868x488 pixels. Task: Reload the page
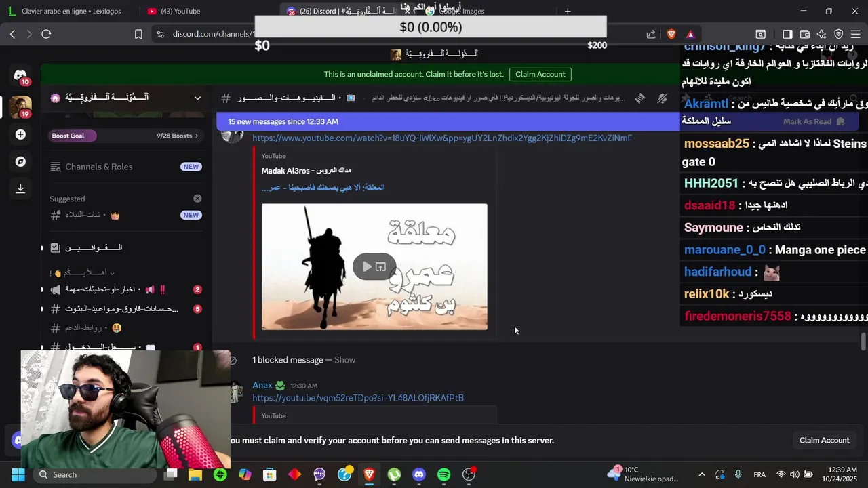coord(46,34)
